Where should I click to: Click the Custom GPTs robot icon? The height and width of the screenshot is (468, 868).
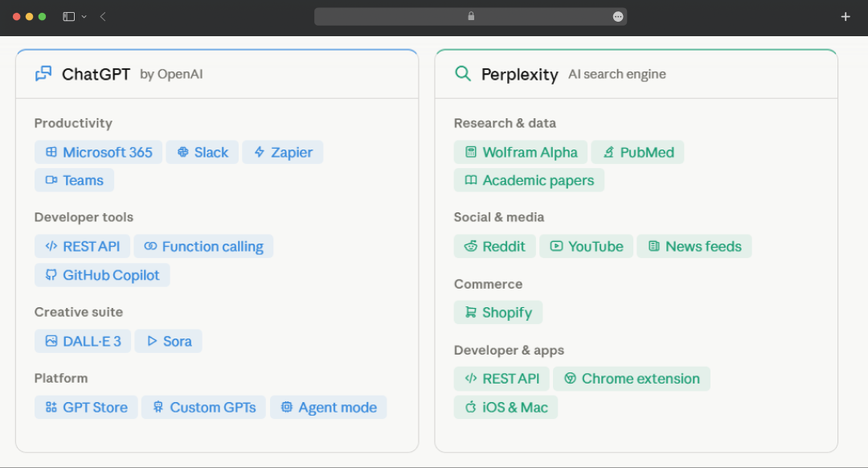coord(158,407)
